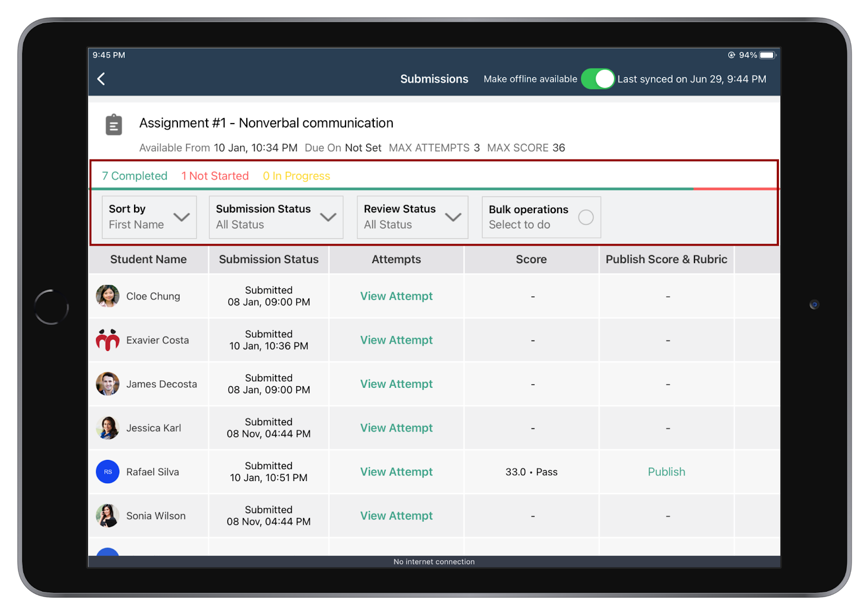Tap the battery icon in status bar
Viewport: 868px width, 615px height.
tap(768, 55)
